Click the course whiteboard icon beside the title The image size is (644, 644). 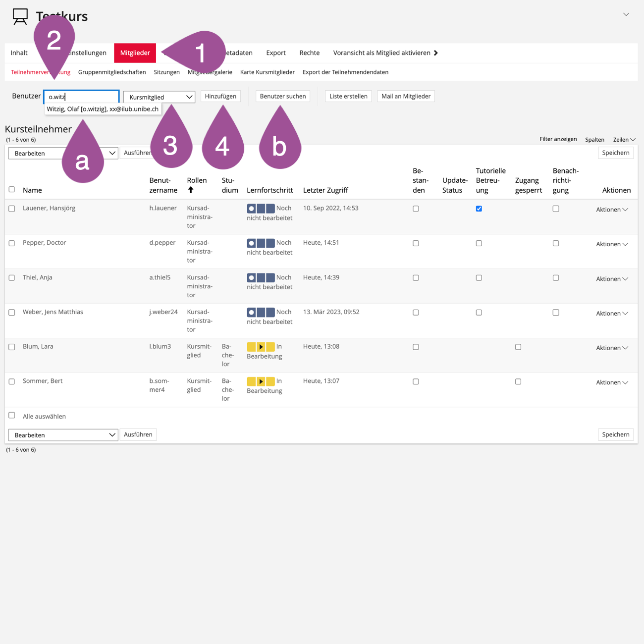point(20,16)
